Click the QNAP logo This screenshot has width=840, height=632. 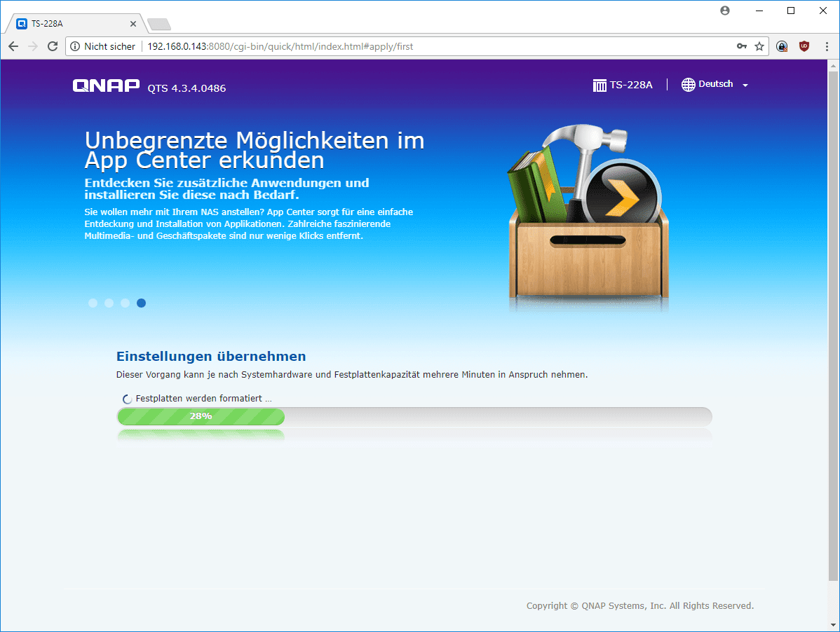[x=106, y=85]
